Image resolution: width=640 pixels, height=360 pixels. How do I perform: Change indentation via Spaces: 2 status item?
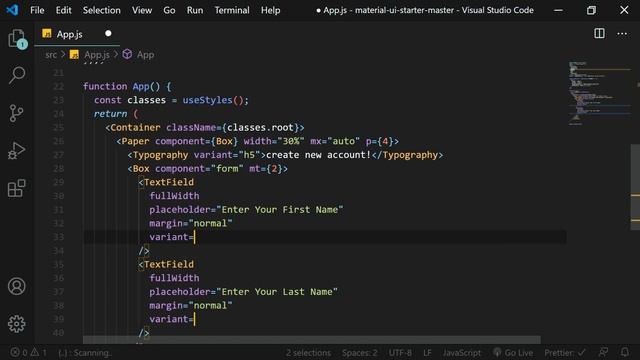tap(360, 353)
